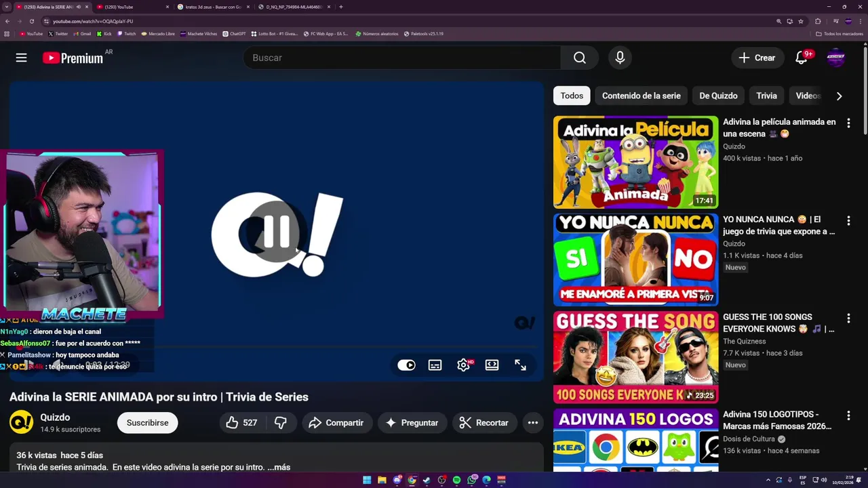Screen dimensions: 868x488
Task: Open system volume control in tray
Action: coord(824,480)
